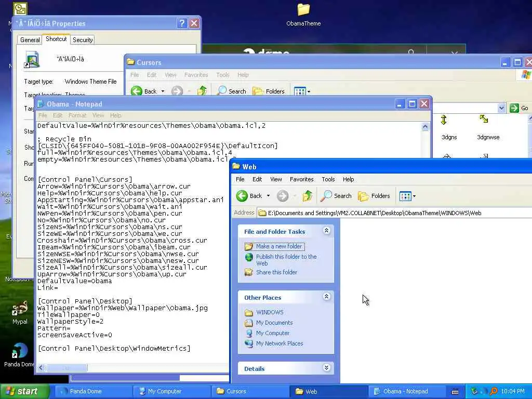This screenshot has width=532, height=399.
Task: Go up one folder in Web window
Action: point(308,196)
